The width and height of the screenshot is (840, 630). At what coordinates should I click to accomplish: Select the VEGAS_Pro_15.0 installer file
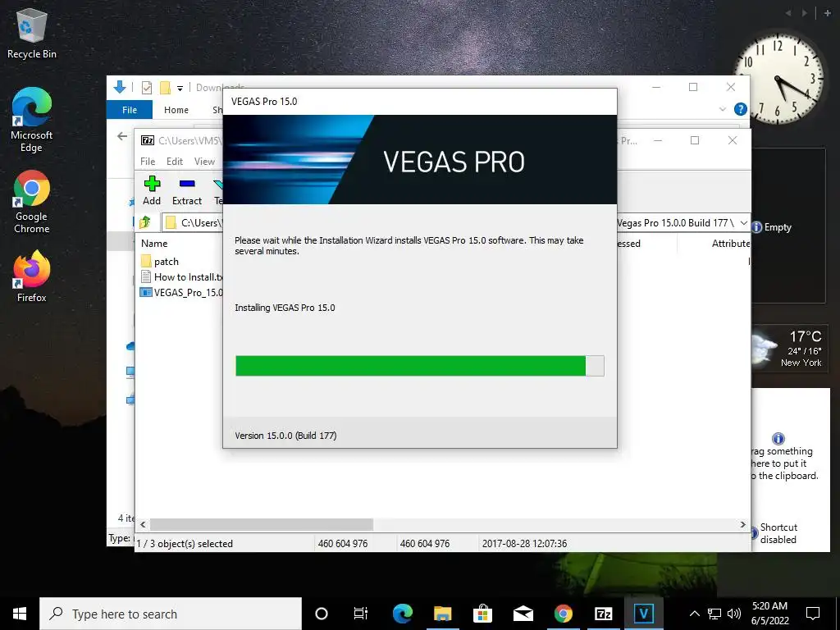pos(181,293)
